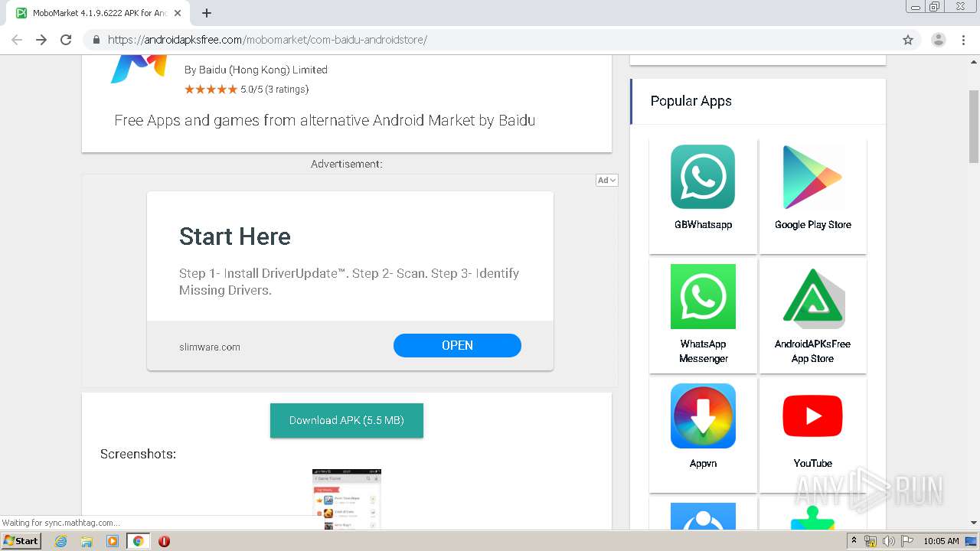Open the YouTube text link
The image size is (980, 551).
click(812, 463)
